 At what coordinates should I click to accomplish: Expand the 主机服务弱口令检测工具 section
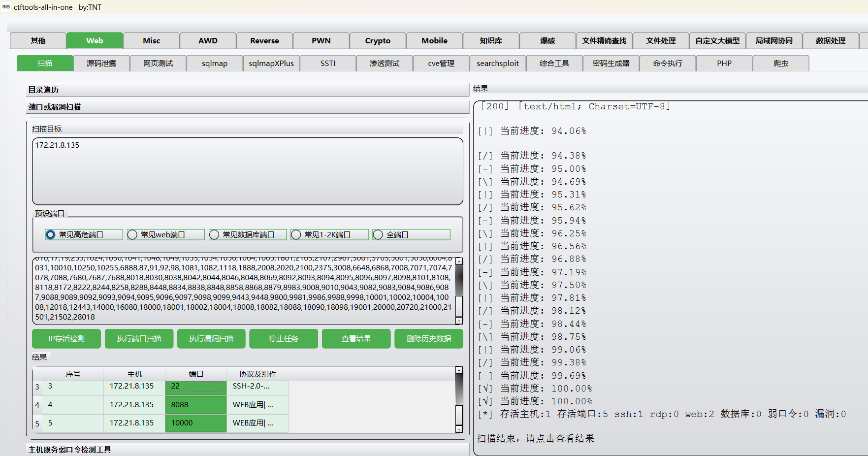click(x=247, y=450)
